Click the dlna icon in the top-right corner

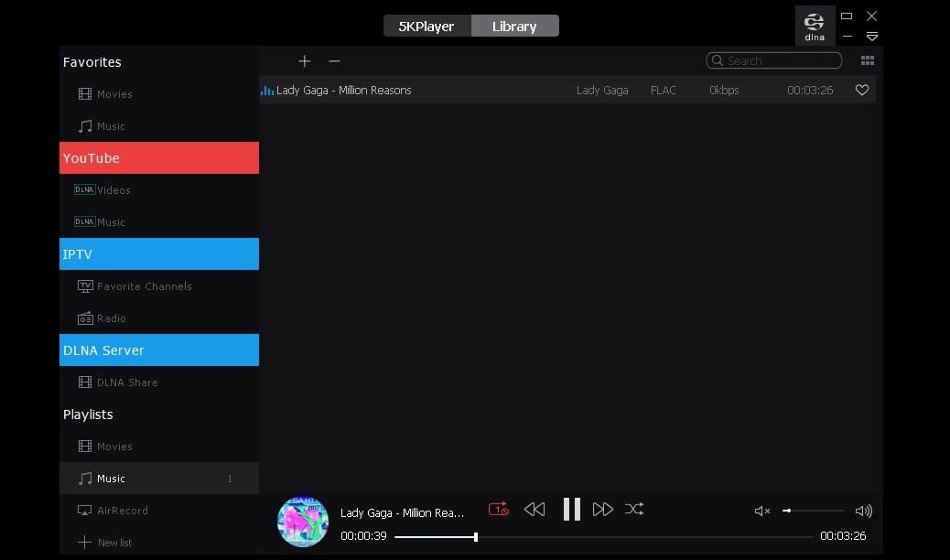(814, 25)
